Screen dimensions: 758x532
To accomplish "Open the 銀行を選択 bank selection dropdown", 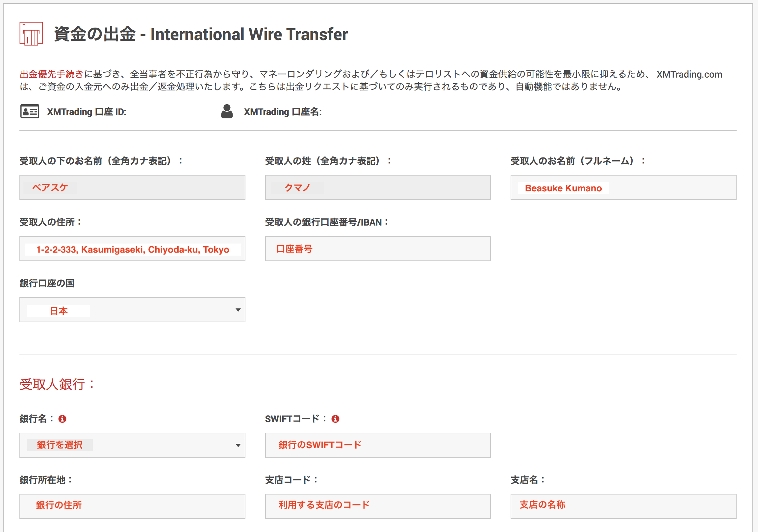I will (x=132, y=445).
